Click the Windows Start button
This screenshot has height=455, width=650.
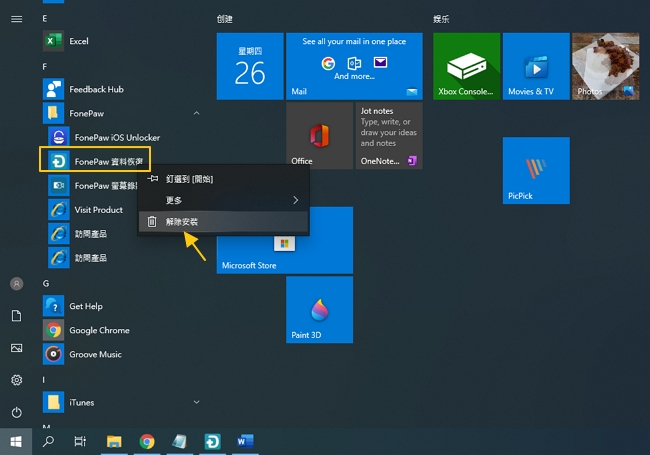[16, 442]
